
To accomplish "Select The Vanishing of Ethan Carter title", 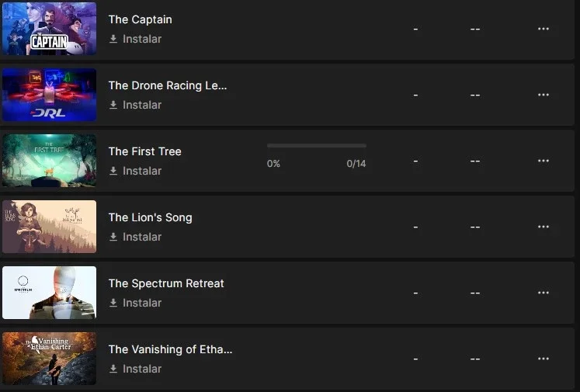I will pos(171,349).
